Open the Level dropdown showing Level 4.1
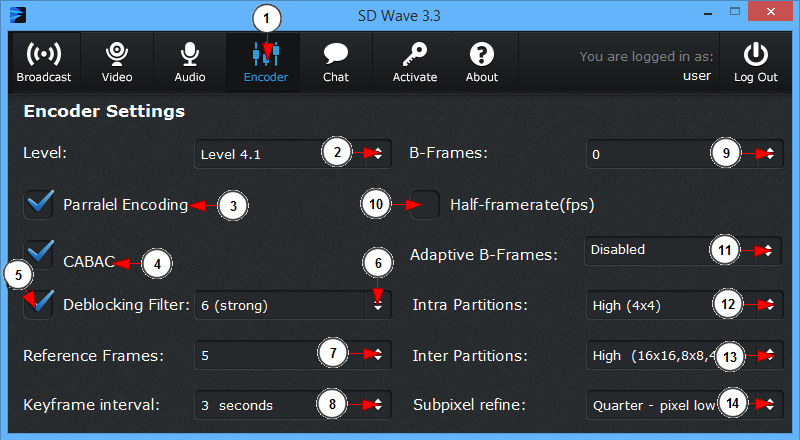The image size is (800, 440). (x=293, y=154)
